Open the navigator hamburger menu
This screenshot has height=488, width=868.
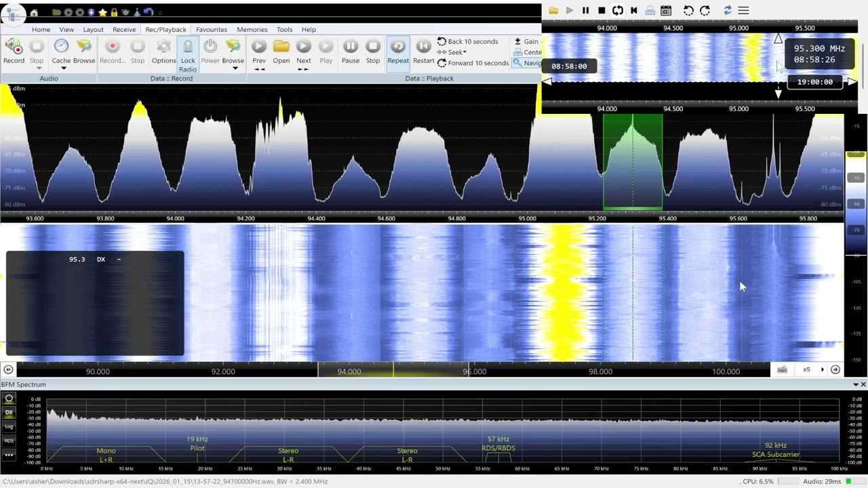(743, 10)
